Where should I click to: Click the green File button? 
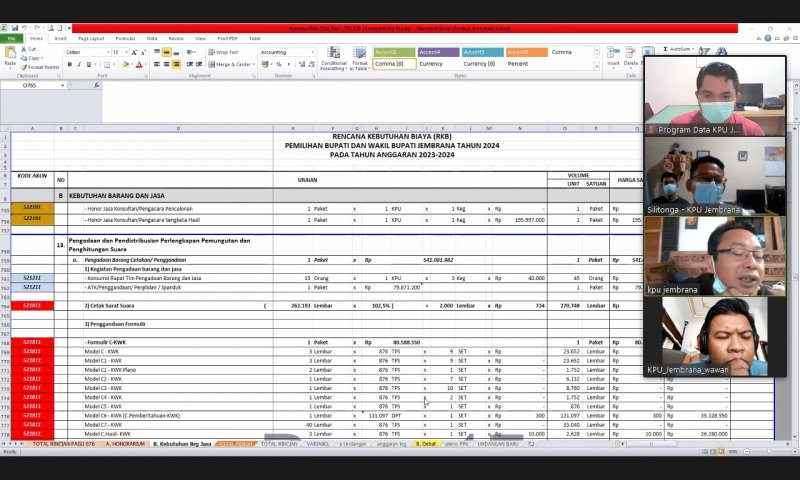point(13,38)
